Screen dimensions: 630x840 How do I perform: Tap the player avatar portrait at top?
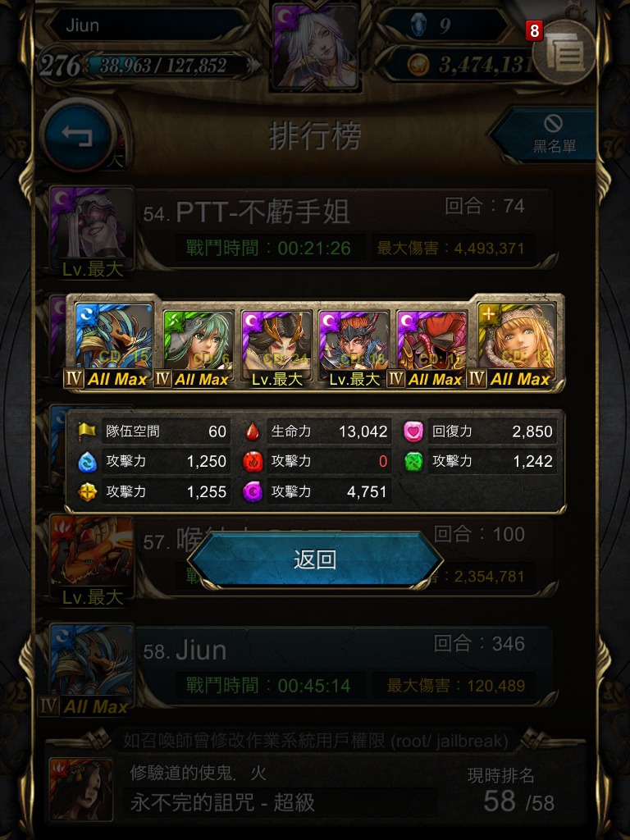(315, 47)
